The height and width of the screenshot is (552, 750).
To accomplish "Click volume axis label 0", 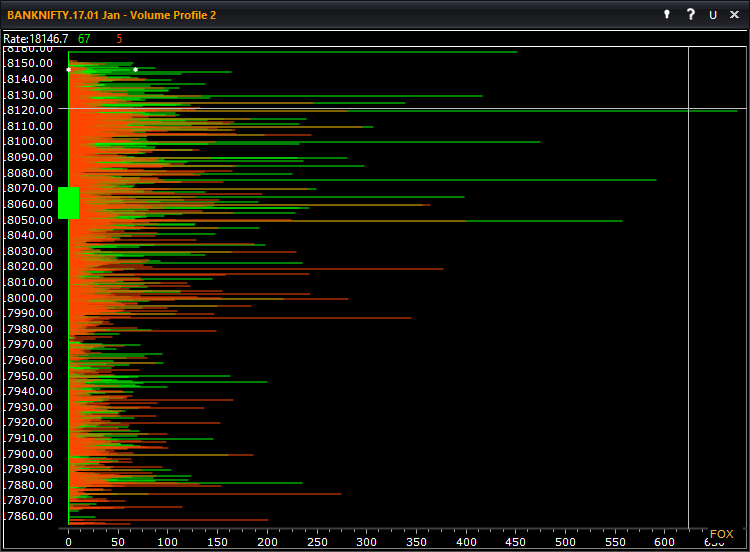I will click(68, 542).
